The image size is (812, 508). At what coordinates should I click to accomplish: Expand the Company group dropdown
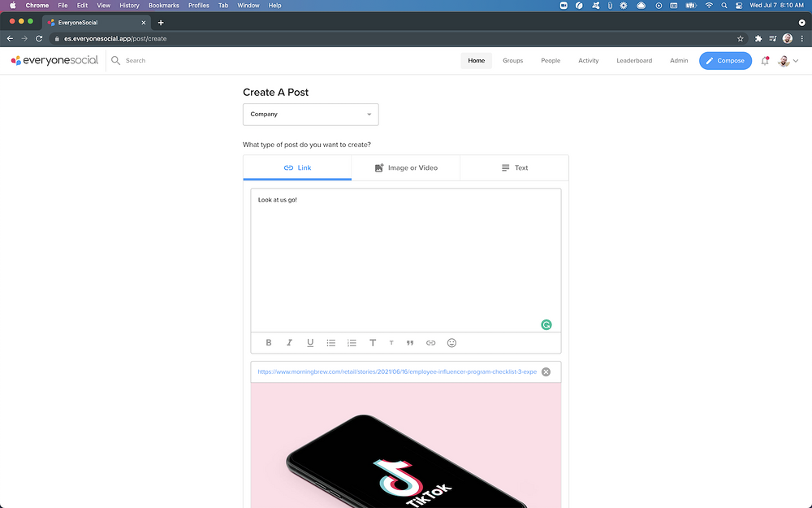click(311, 114)
